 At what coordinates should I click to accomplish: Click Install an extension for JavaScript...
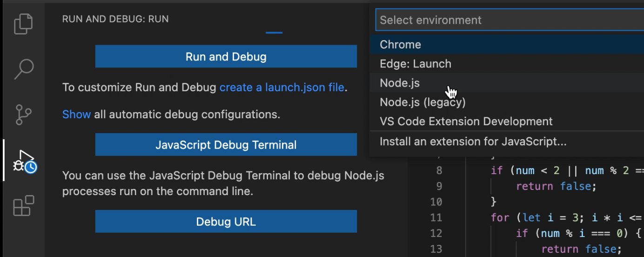click(x=507, y=142)
